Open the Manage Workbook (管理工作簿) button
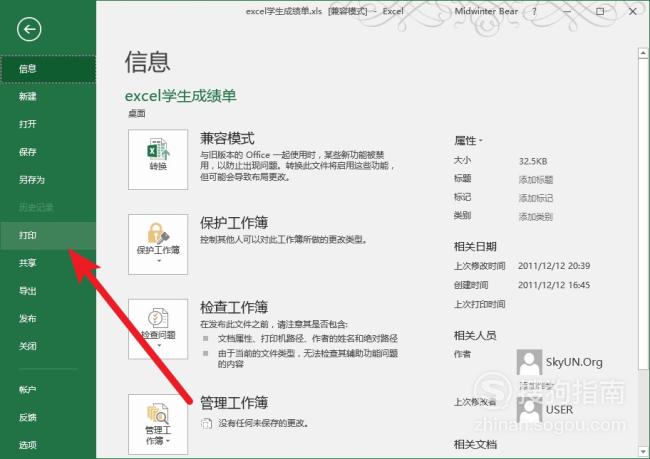This screenshot has width=650, height=459. pyautogui.click(x=158, y=424)
